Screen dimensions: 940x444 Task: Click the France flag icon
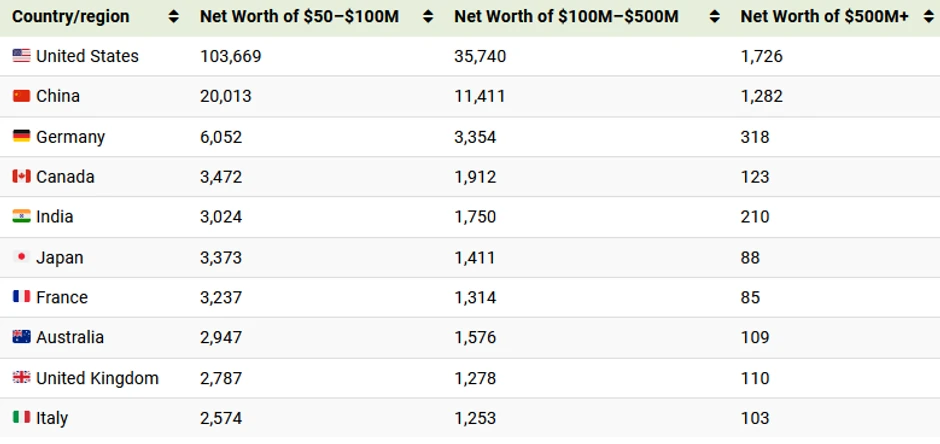(x=21, y=297)
